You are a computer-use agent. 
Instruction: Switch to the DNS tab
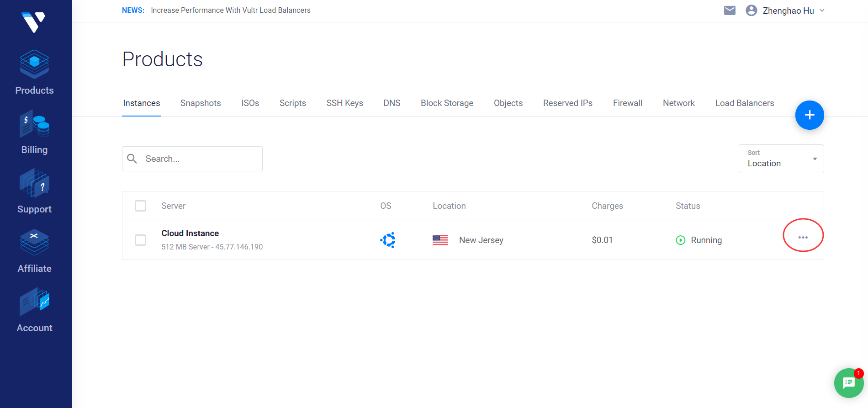tap(392, 103)
